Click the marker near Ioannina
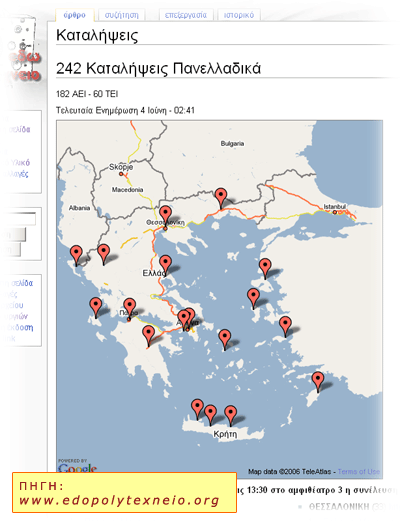This screenshot has width=400, height=521. pyautogui.click(x=103, y=253)
